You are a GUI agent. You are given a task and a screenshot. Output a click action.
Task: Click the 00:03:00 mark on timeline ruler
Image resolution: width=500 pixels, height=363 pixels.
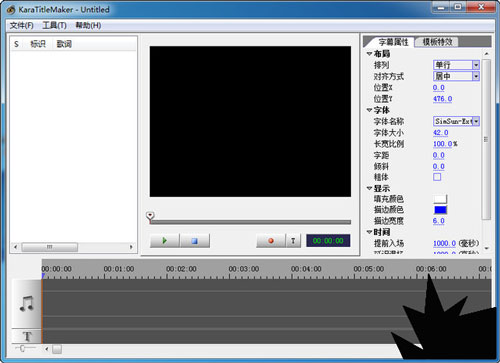point(244,269)
